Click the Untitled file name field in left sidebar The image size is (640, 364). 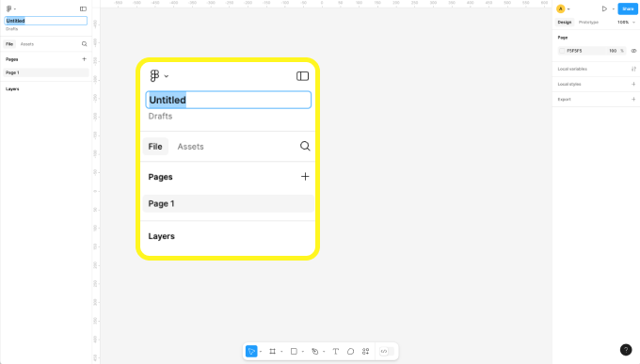point(46,21)
